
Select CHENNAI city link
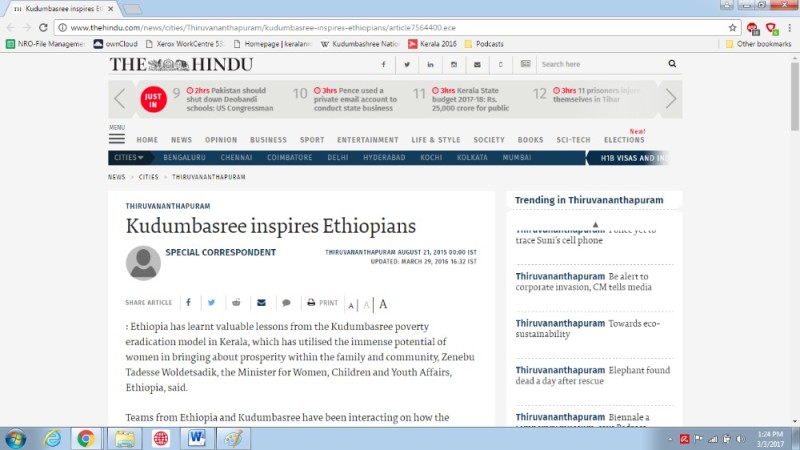pos(236,158)
